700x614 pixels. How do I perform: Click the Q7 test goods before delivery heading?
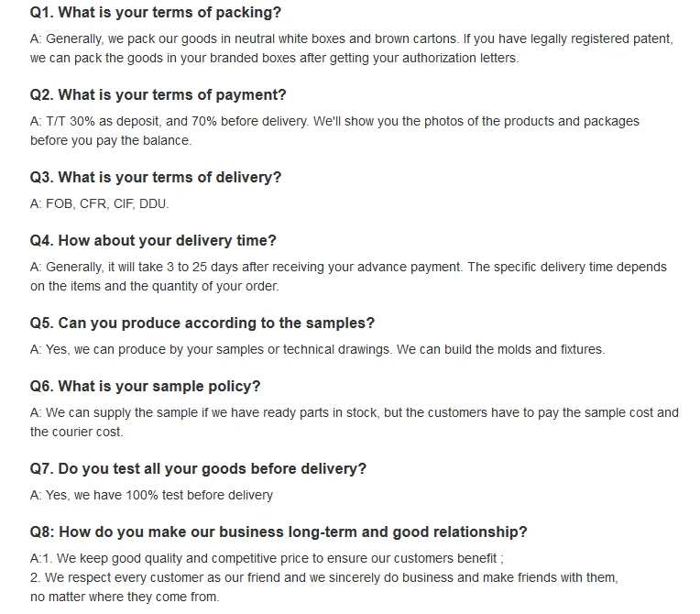(x=198, y=469)
